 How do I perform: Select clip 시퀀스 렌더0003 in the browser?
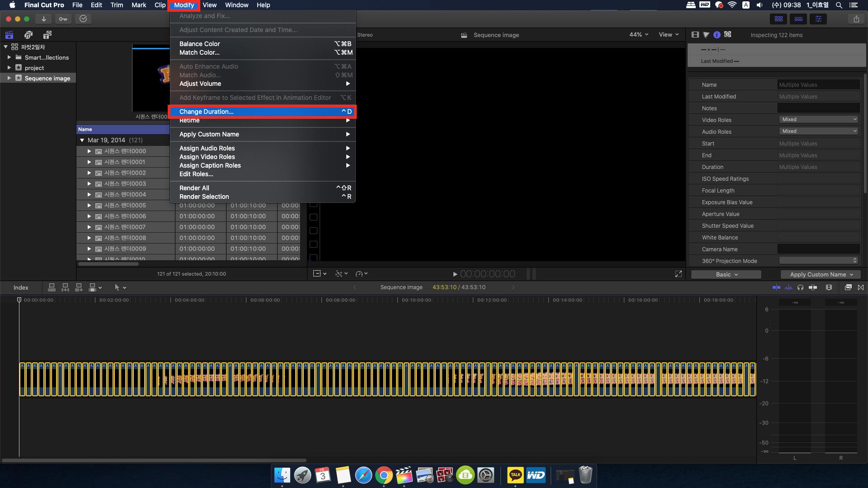tap(125, 183)
